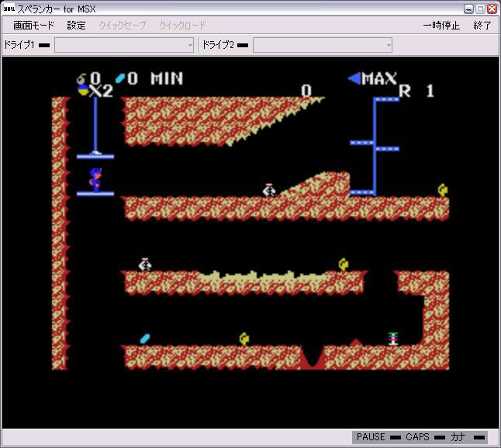501x448 pixels.
Task: Click the bomb counter icon in HUD
Action: [x=81, y=78]
